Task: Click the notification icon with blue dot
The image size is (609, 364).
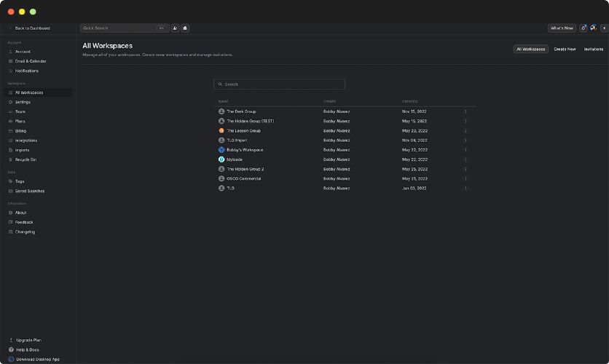Action: 584,28
